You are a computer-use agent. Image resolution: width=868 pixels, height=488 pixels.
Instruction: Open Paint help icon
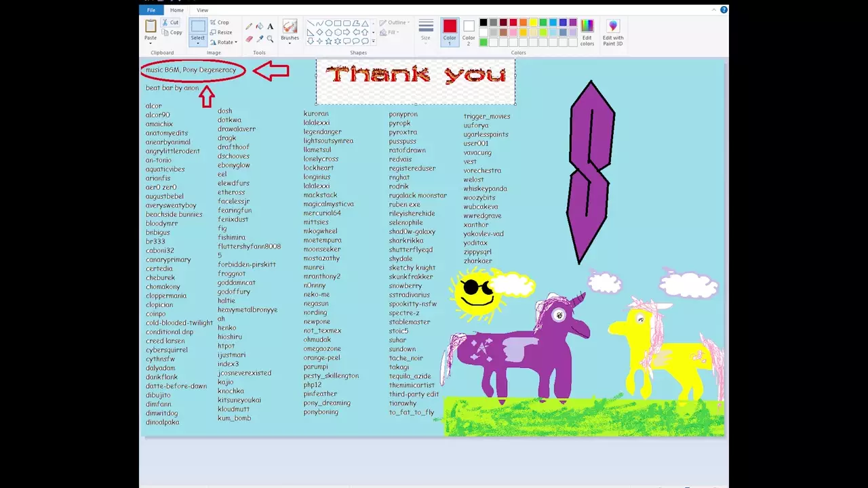[x=724, y=10]
